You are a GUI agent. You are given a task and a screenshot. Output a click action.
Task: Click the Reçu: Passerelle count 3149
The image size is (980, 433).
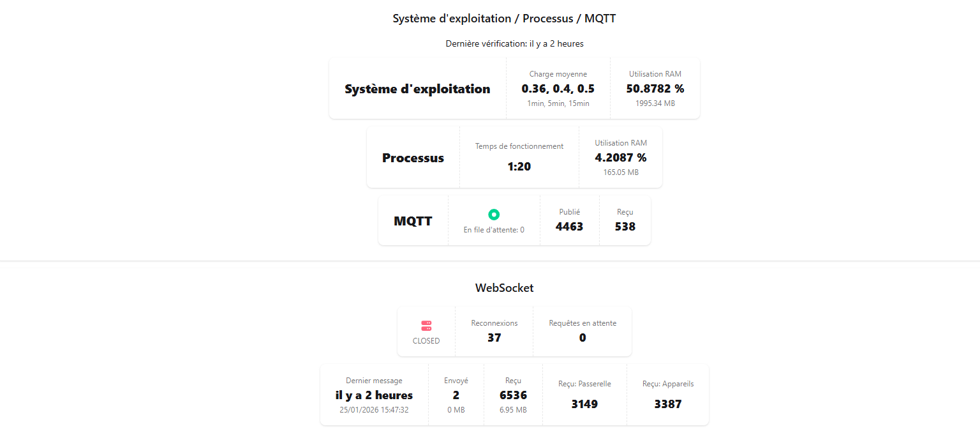584,404
